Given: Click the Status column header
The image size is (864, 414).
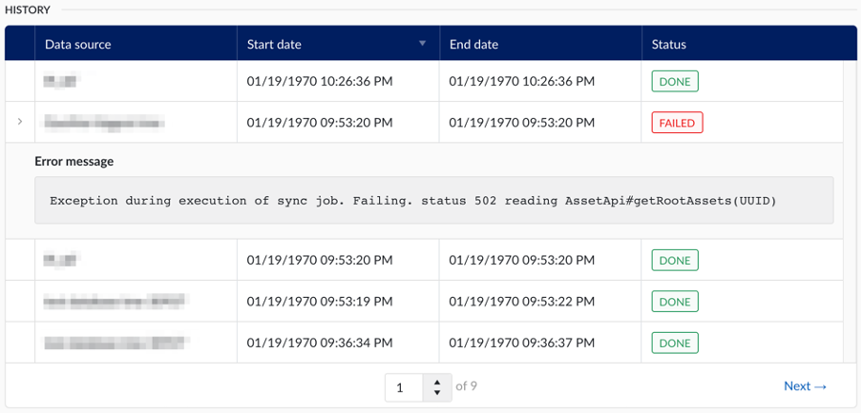Looking at the screenshot, I should (668, 44).
